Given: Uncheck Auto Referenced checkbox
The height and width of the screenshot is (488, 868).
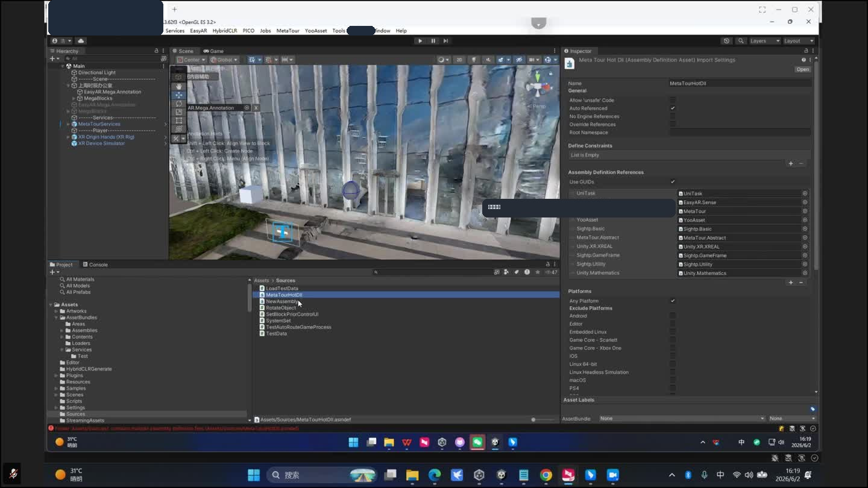Looking at the screenshot, I should (673, 108).
